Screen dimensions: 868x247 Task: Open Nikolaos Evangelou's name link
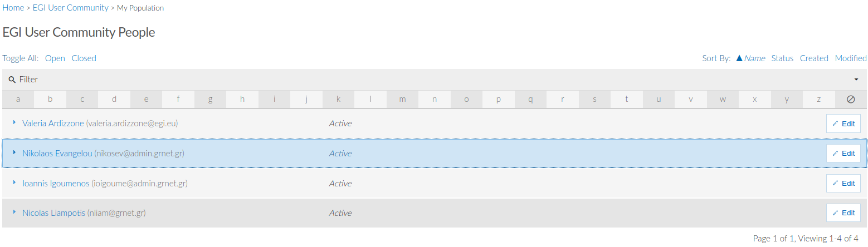(x=57, y=153)
